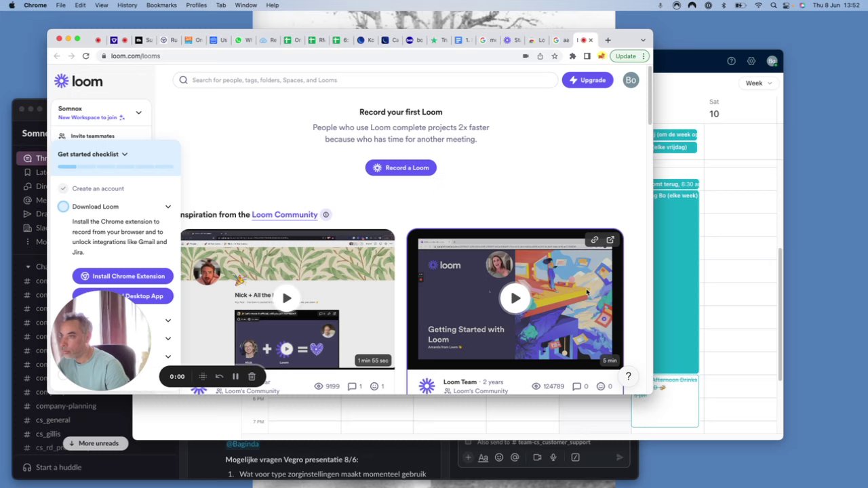Open macOS Control Center
The height and width of the screenshot is (488, 868).
click(788, 5)
